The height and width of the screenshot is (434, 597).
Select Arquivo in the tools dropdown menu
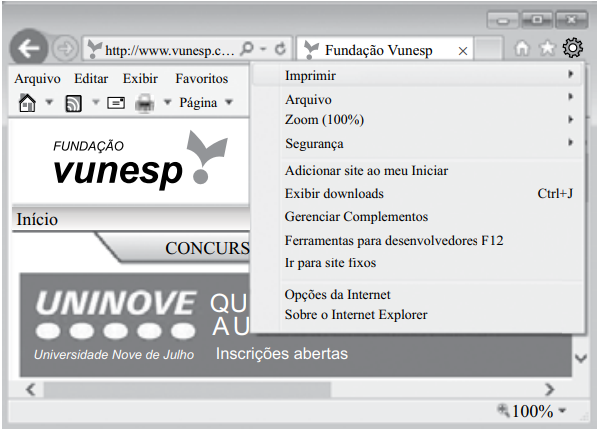click(x=417, y=99)
